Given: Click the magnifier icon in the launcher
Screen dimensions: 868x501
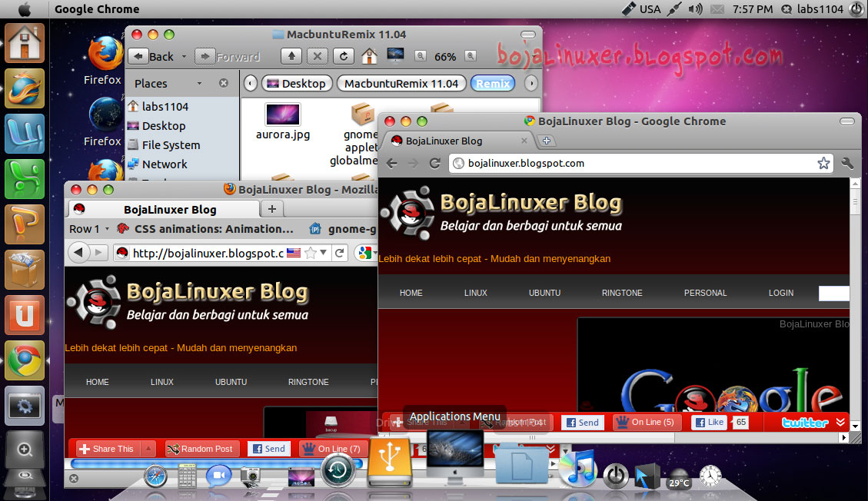Looking at the screenshot, I should click(25, 449).
